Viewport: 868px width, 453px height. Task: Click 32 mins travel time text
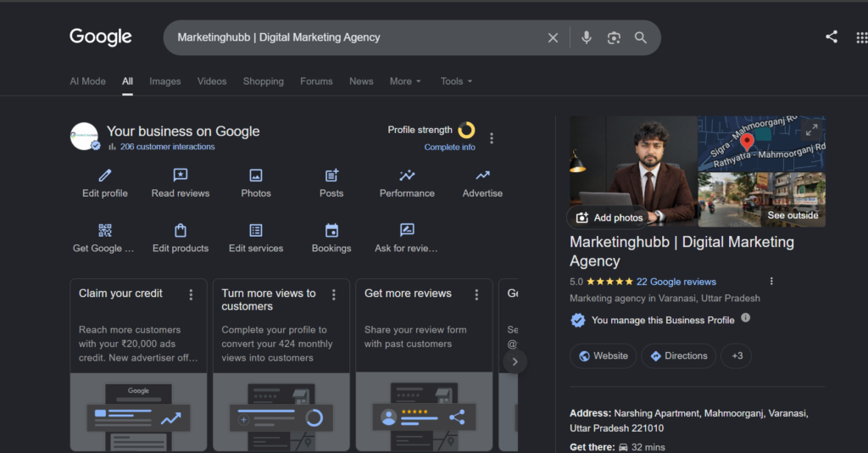648,447
